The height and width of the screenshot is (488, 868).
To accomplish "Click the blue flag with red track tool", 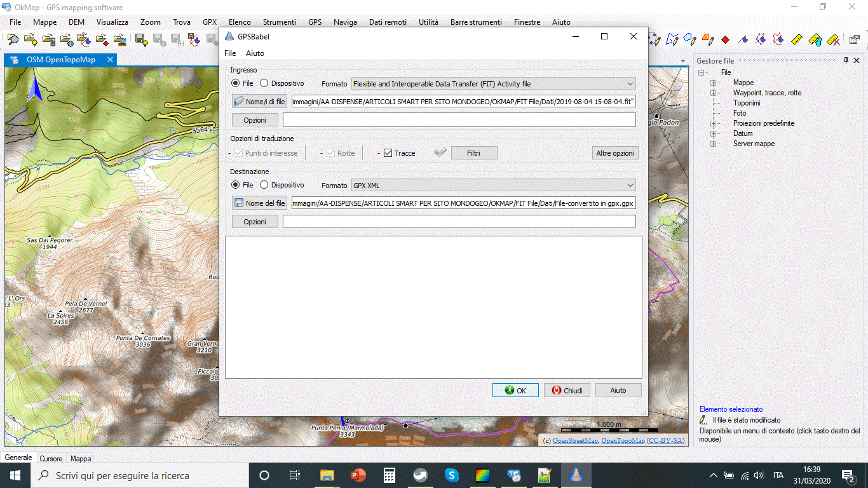I will coord(779,40).
